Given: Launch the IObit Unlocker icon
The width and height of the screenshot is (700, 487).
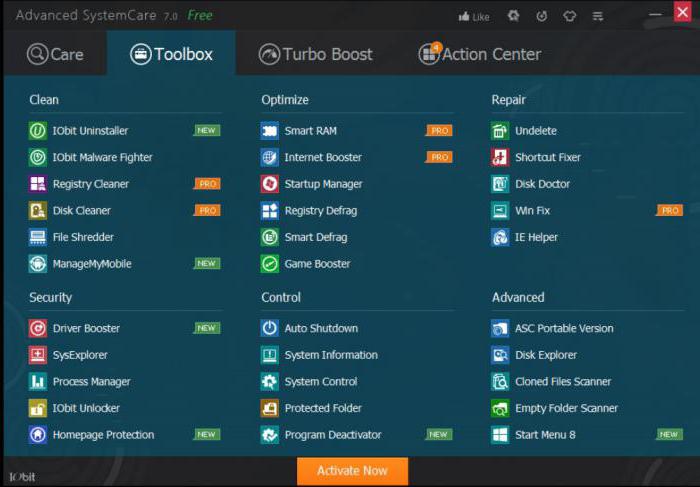Looking at the screenshot, I should (x=38, y=408).
